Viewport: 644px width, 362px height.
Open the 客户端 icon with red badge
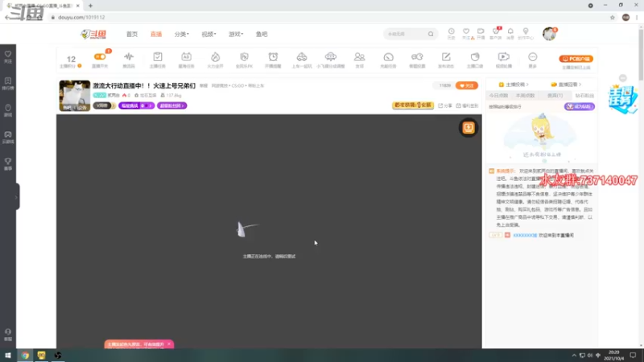(x=496, y=31)
